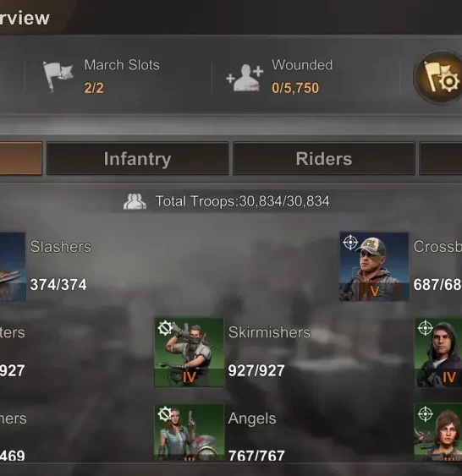Image resolution: width=462 pixels, height=476 pixels.
Task: Open the march settings flag-gear icon
Action: (439, 78)
